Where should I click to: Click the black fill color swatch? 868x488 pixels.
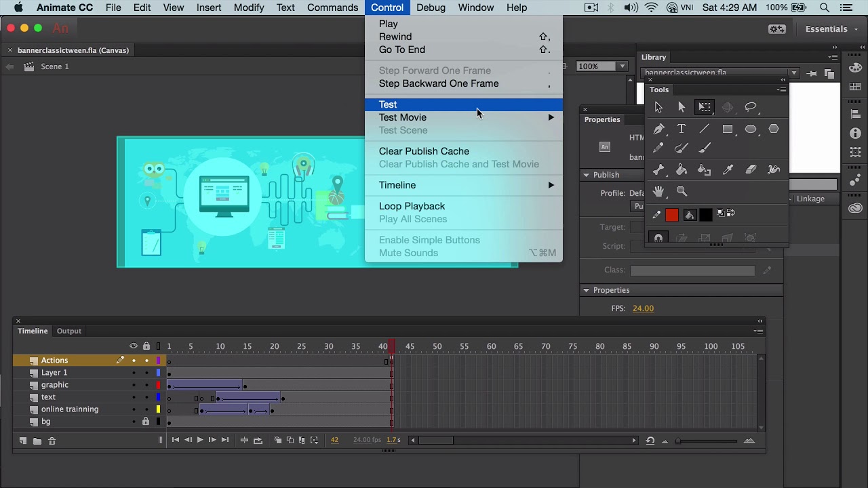pyautogui.click(x=706, y=215)
